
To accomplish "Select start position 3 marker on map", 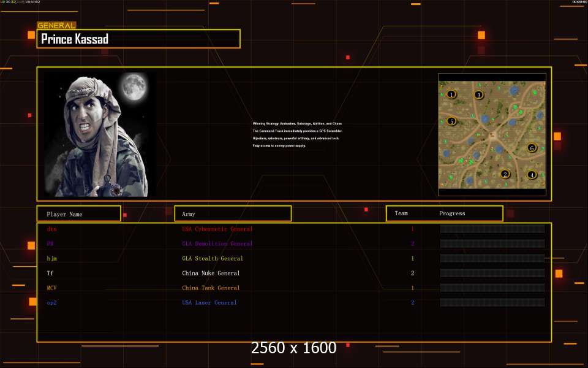I will (x=479, y=95).
